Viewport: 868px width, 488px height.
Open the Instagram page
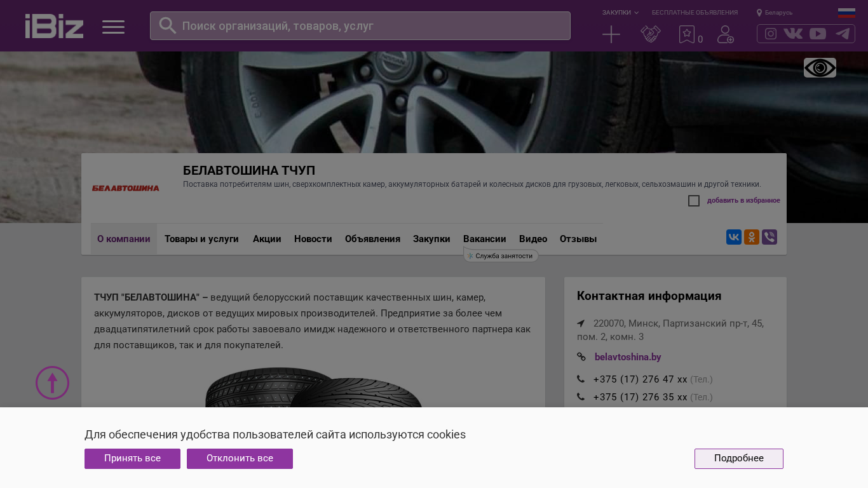click(x=770, y=34)
